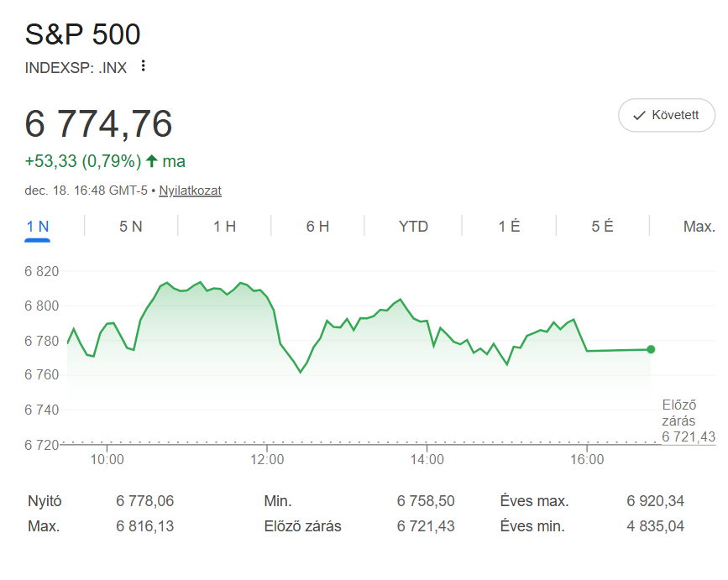Switch to the 5 N tab
Image resolution: width=728 pixels, height=580 pixels.
[131, 227]
